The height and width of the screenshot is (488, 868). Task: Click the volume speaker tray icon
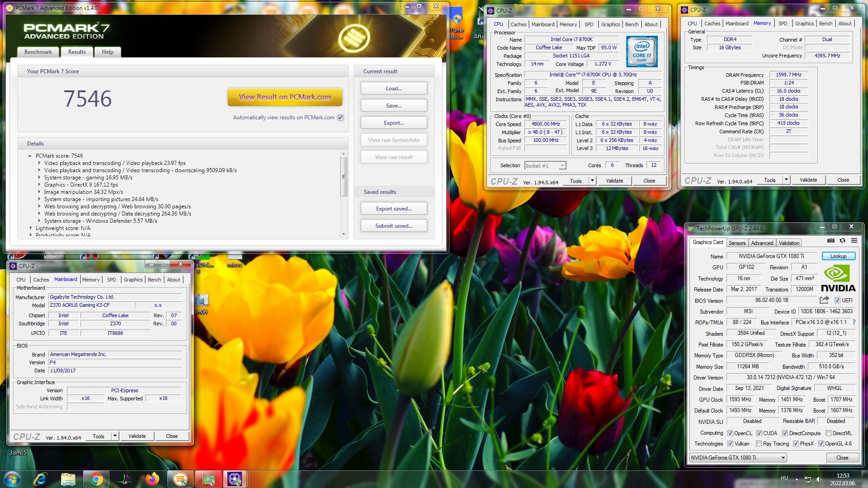coord(819,479)
